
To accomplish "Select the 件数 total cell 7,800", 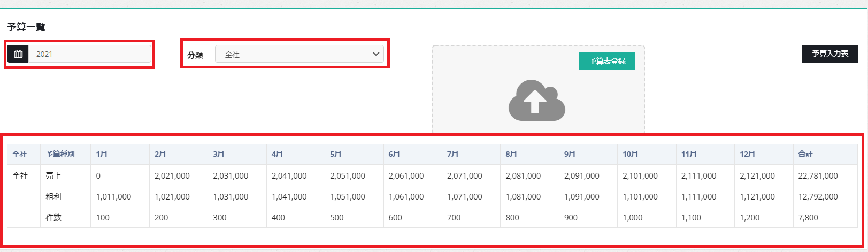I will [x=808, y=218].
